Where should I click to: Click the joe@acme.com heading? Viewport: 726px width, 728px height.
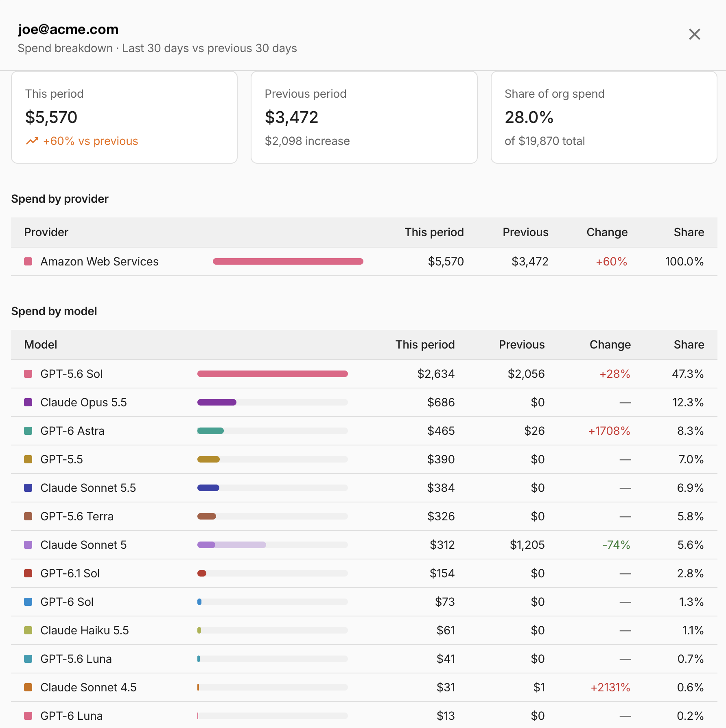click(x=68, y=29)
